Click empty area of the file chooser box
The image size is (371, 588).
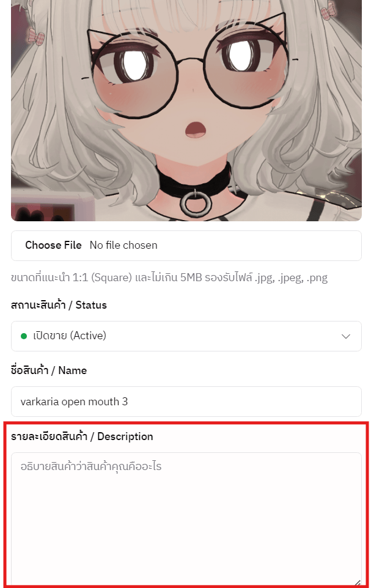click(x=259, y=246)
